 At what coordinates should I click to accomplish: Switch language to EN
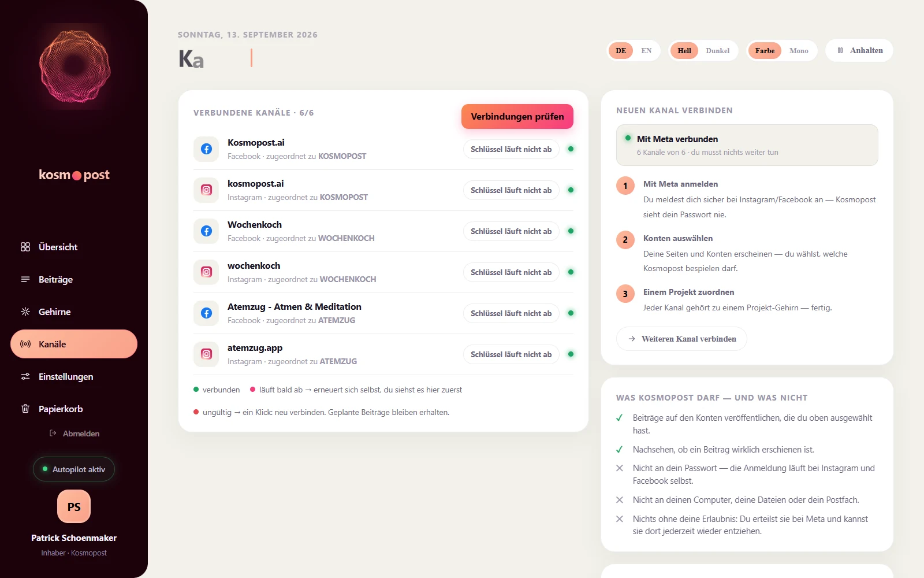646,50
